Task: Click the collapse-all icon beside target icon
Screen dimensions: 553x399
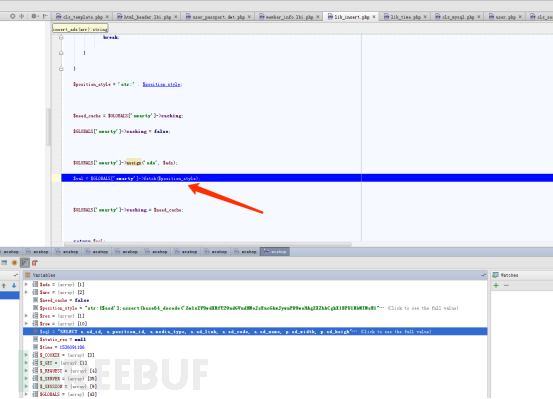Action: (x=22, y=16)
